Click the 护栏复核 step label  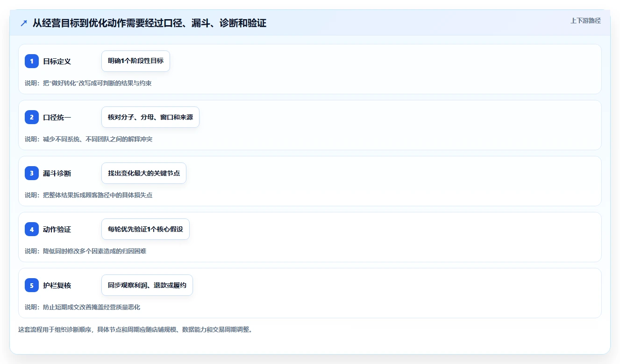click(x=57, y=285)
